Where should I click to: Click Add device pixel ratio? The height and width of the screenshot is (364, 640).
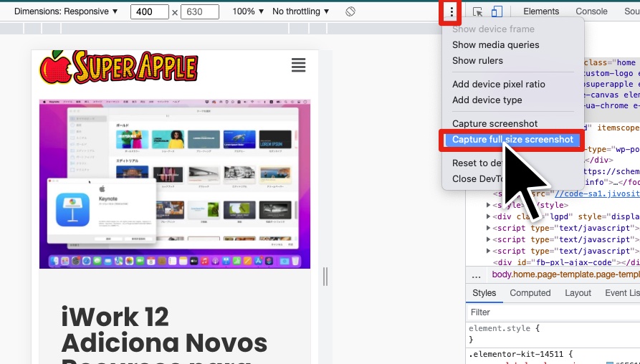498,85
